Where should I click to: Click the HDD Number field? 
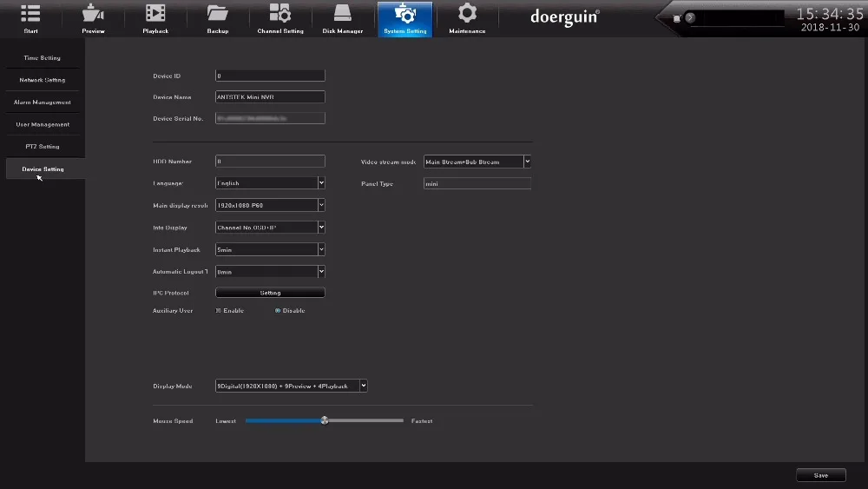pyautogui.click(x=270, y=162)
